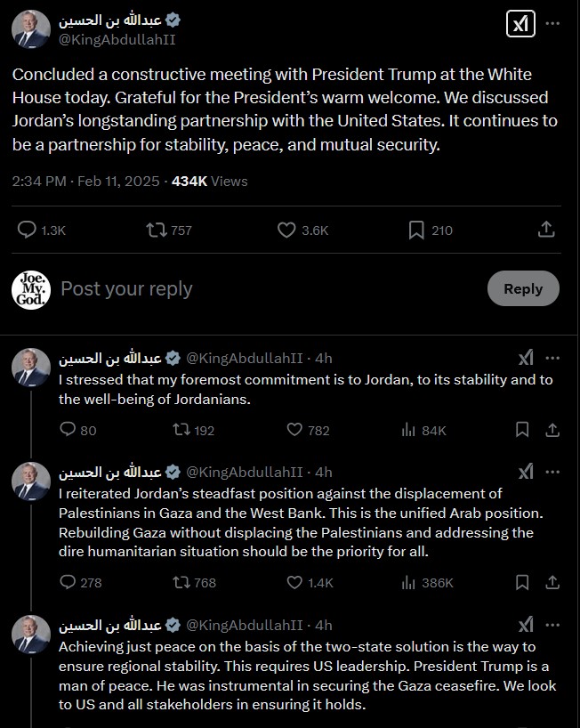Viewport: 580px width, 728px height.
Task: Open the main post's three-dot more menu
Action: [x=552, y=24]
